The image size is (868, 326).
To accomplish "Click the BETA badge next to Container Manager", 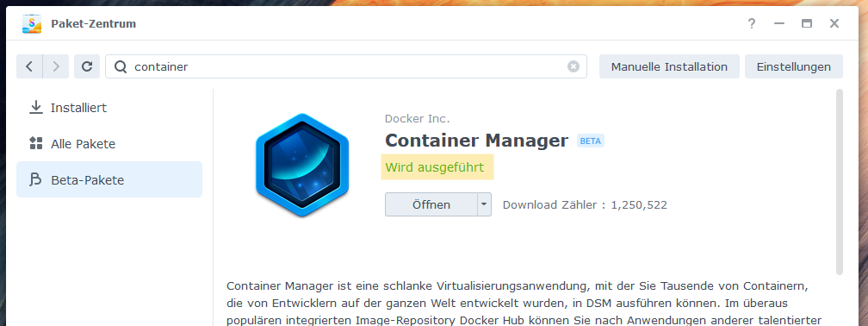I will 591,141.
